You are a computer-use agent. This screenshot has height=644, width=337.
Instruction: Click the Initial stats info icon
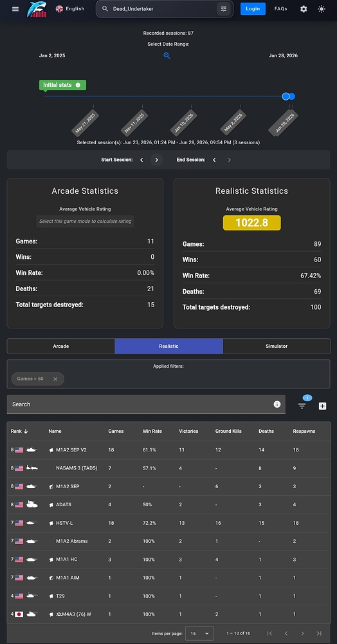pos(78,85)
